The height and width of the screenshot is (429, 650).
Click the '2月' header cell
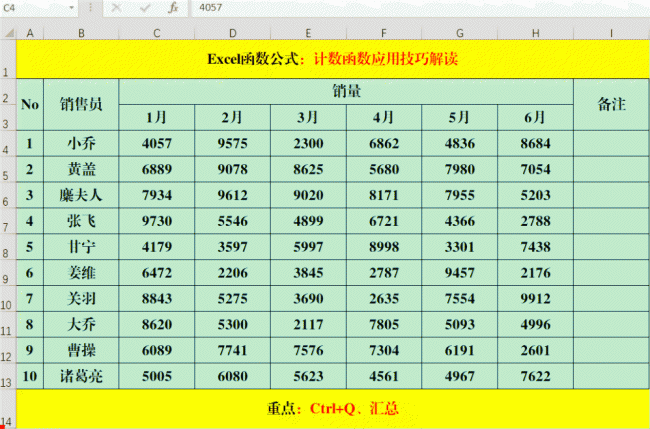[x=233, y=118]
